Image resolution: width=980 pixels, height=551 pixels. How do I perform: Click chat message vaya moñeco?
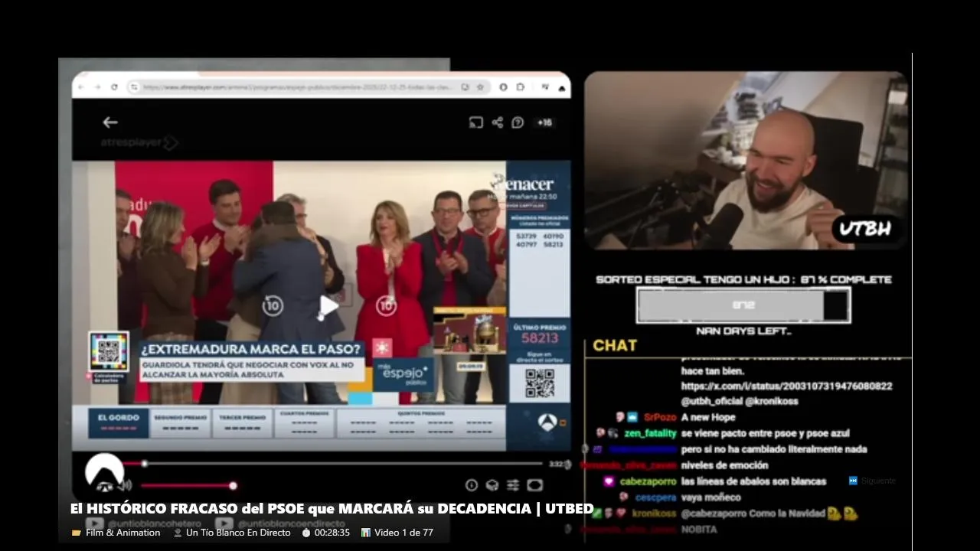point(710,497)
